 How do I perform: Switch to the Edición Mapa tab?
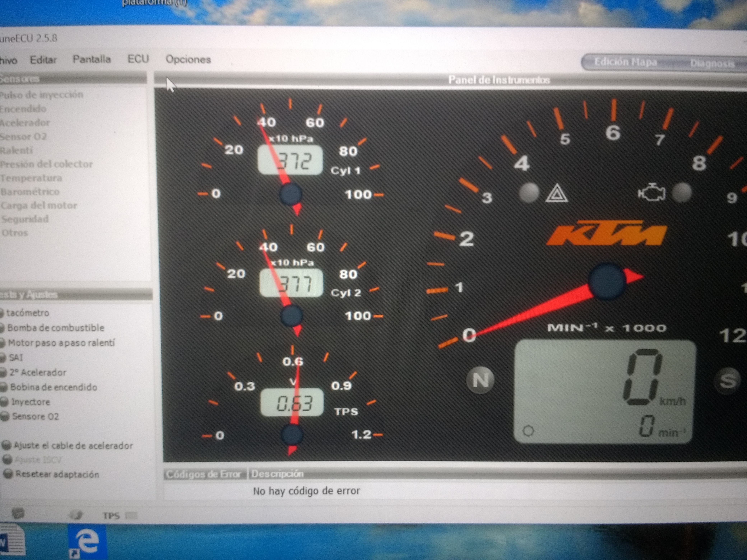coord(625,62)
